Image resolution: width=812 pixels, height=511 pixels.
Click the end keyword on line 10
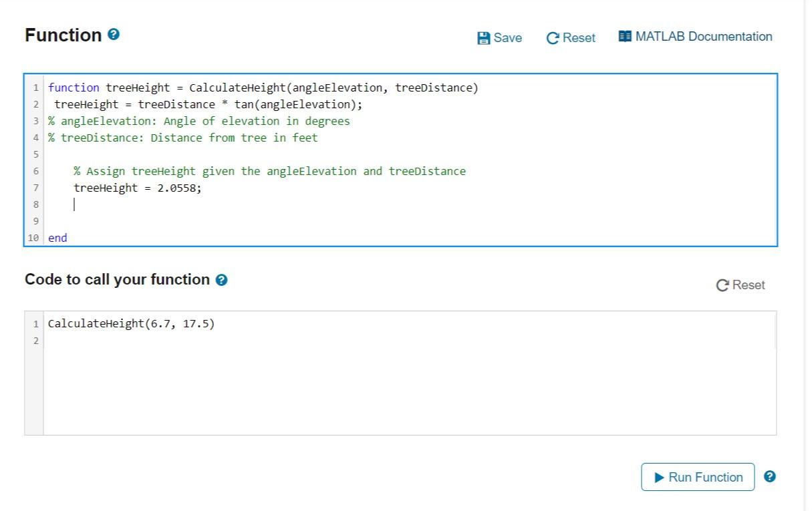[x=57, y=237]
